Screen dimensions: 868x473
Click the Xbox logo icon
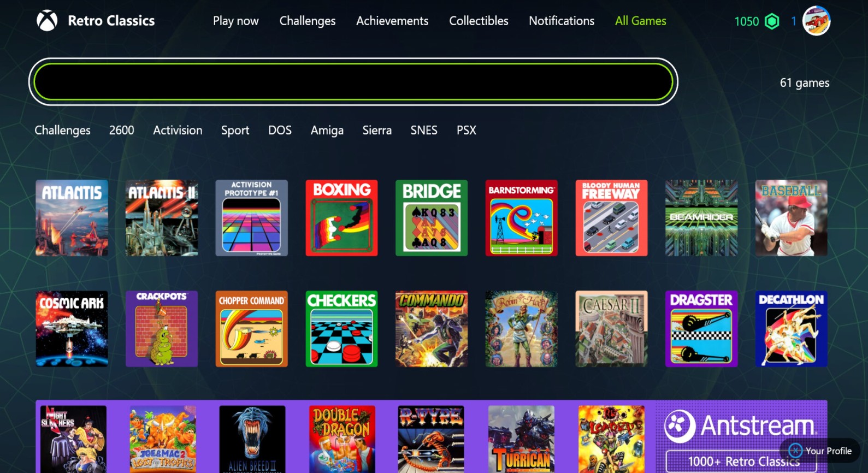pyautogui.click(x=47, y=21)
